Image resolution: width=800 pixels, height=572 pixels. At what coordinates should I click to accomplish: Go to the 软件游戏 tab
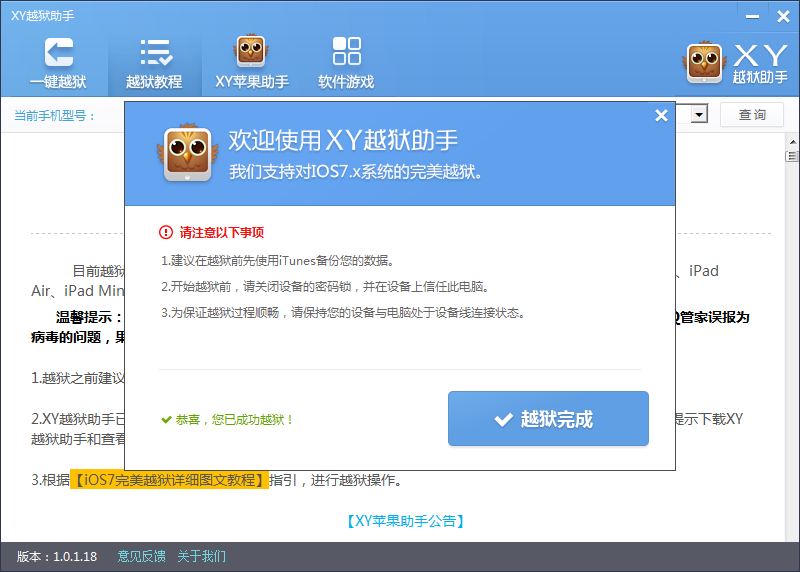click(x=346, y=63)
